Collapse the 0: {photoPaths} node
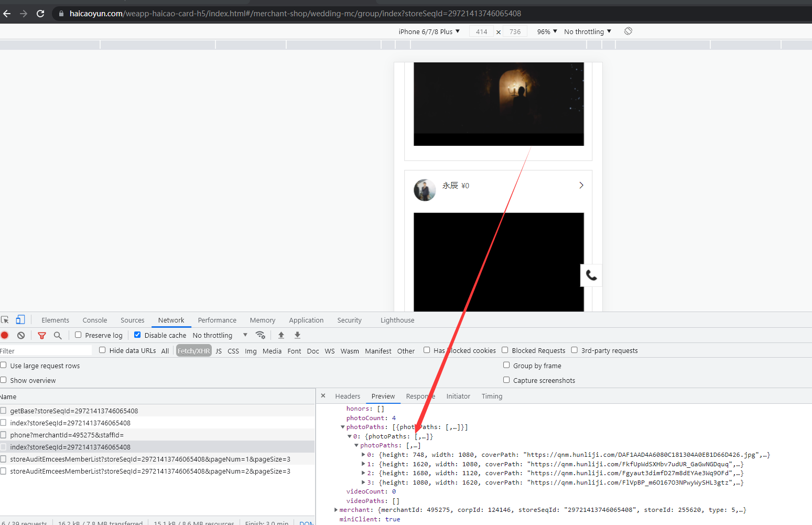 coord(350,436)
